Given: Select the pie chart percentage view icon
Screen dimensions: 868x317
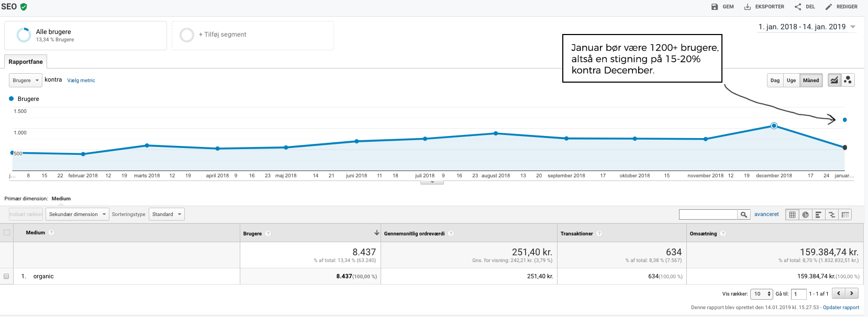Looking at the screenshot, I should [x=805, y=214].
